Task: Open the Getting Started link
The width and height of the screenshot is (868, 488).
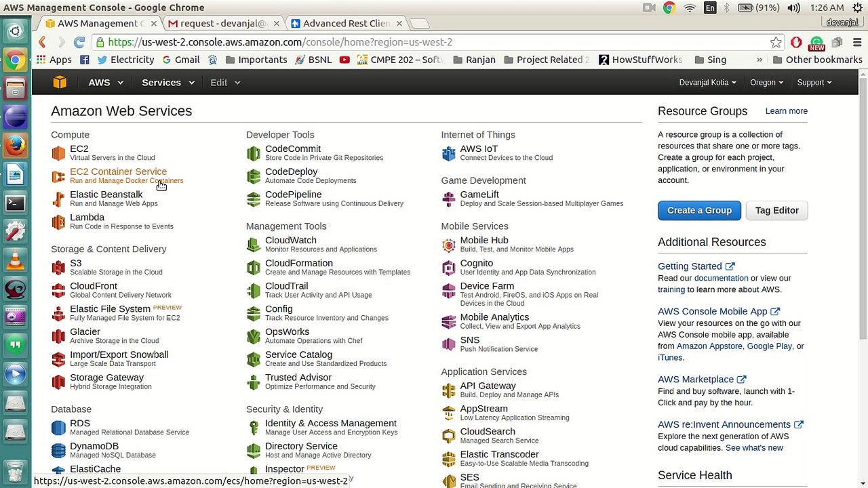Action: pyautogui.click(x=696, y=266)
